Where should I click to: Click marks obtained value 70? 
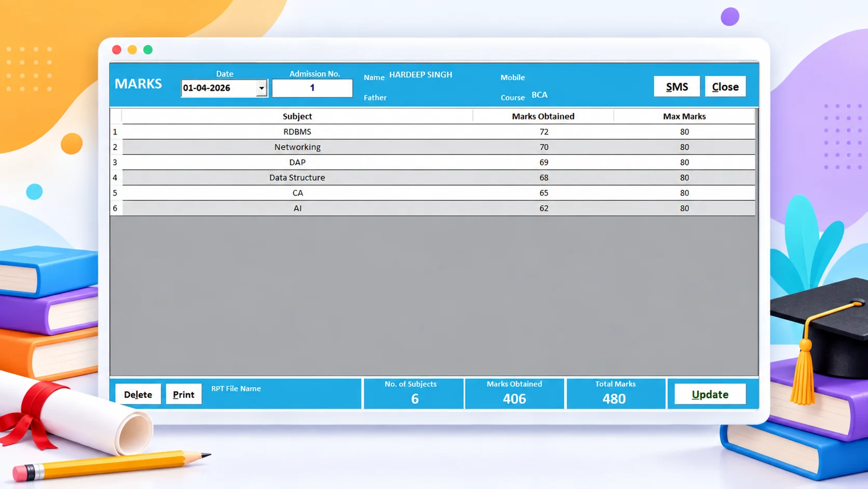pyautogui.click(x=543, y=147)
